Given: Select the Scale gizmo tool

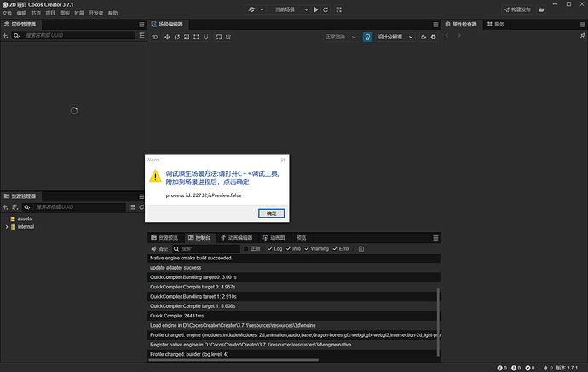Looking at the screenshot, I should pyautogui.click(x=187, y=37).
